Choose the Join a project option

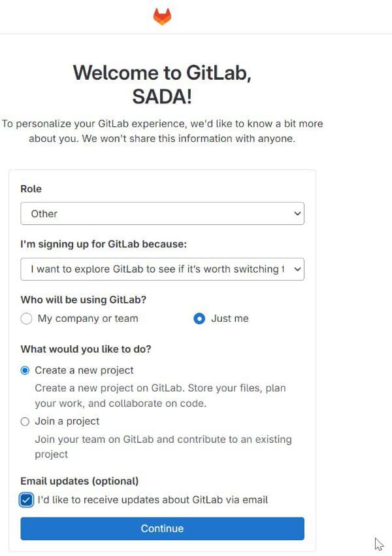25,421
